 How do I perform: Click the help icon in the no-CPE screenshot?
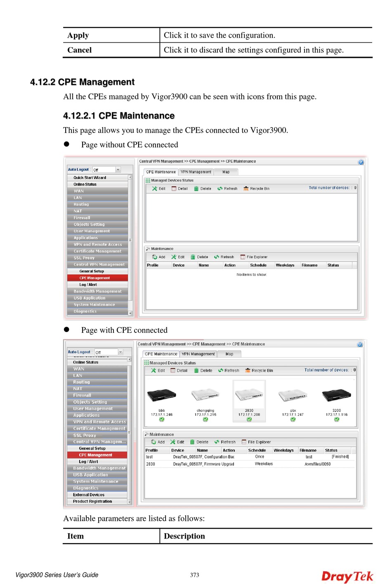361,162
